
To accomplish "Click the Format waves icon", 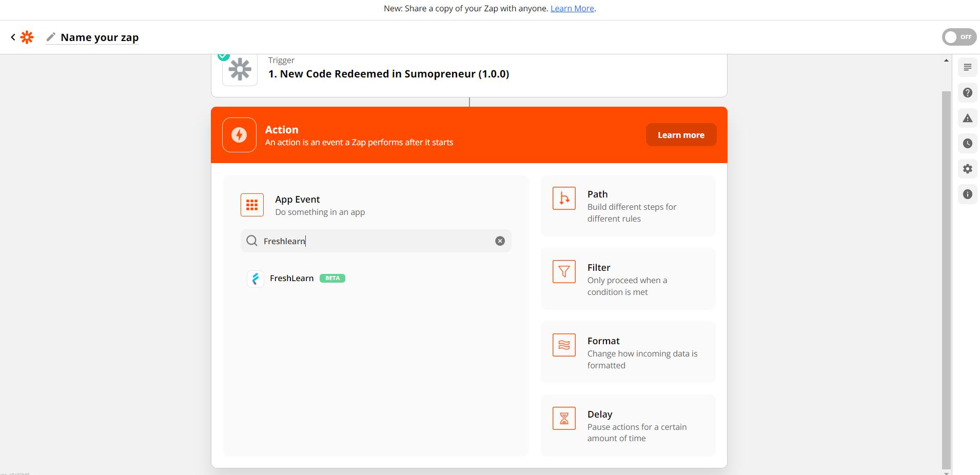I will pyautogui.click(x=564, y=345).
